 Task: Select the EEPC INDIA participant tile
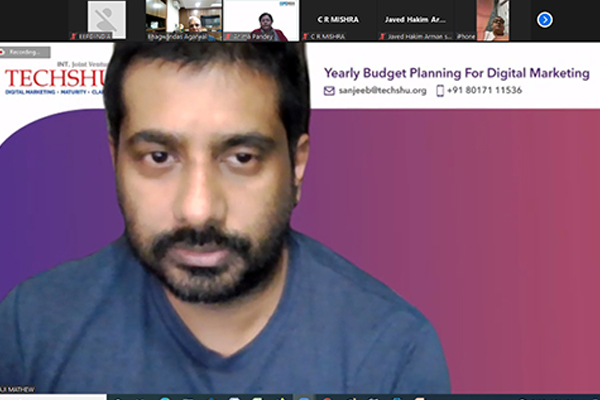click(107, 20)
